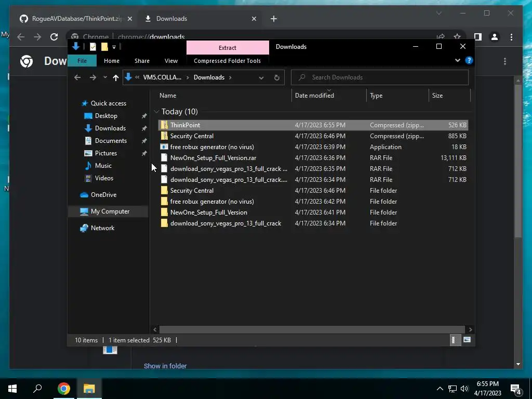Go up one folder level
The width and height of the screenshot is (532, 399).
pyautogui.click(x=116, y=78)
